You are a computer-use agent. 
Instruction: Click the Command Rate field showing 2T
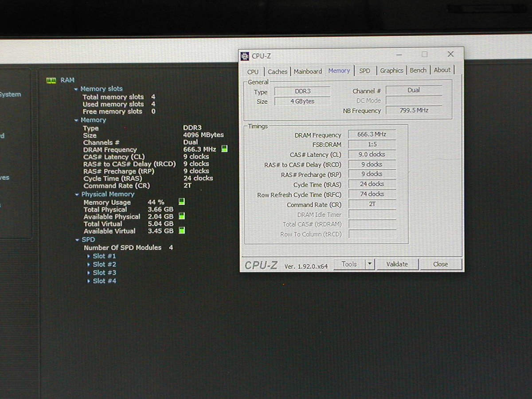click(x=372, y=204)
